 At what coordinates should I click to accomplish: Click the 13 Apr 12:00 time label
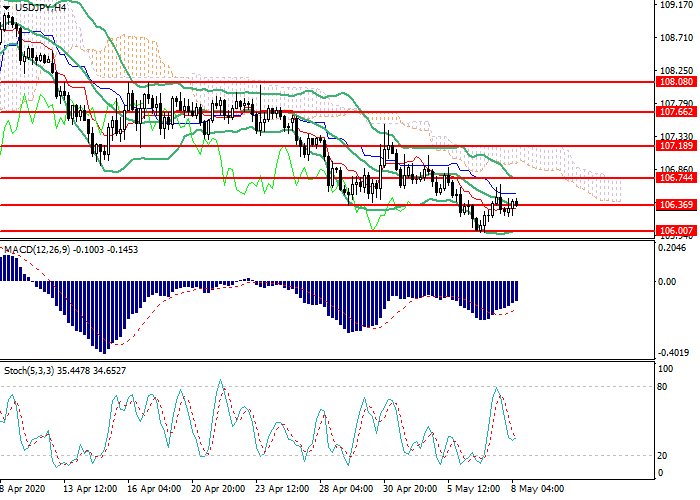click(88, 491)
